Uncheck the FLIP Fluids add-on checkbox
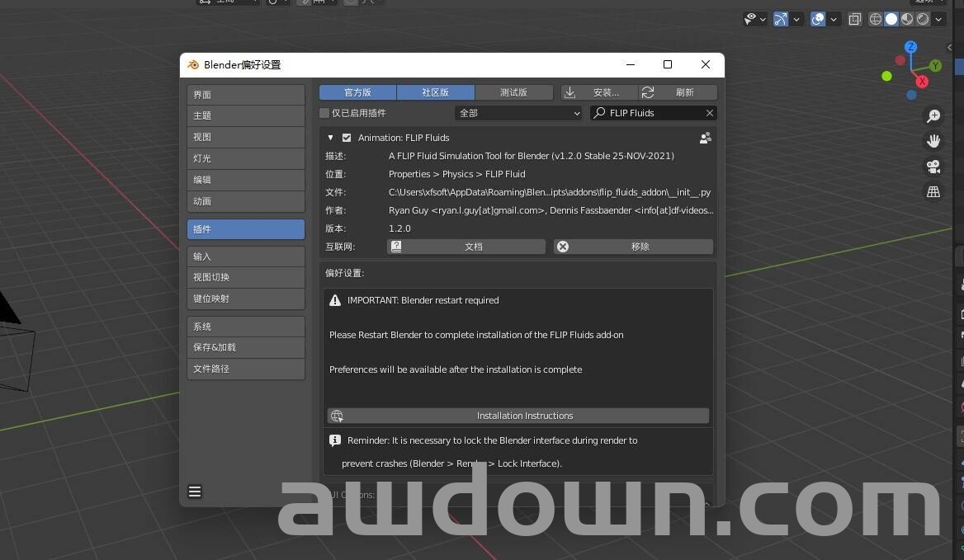Screen dimensions: 964x560 pos(347,138)
